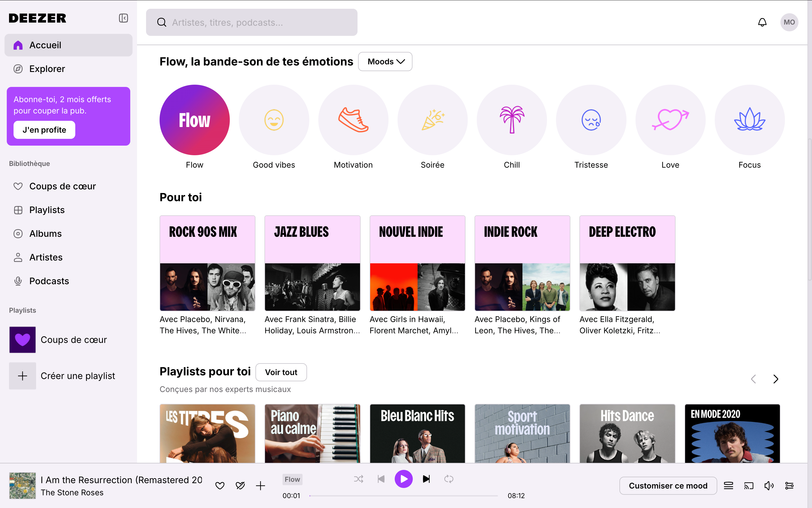The image size is (812, 508).
Task: Seek in the track progress bar
Action: tap(404, 496)
